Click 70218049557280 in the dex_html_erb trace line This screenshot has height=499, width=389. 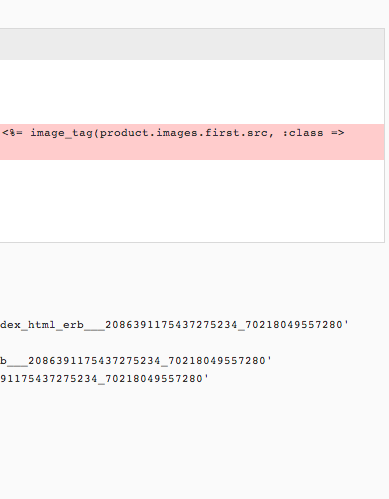(x=294, y=325)
